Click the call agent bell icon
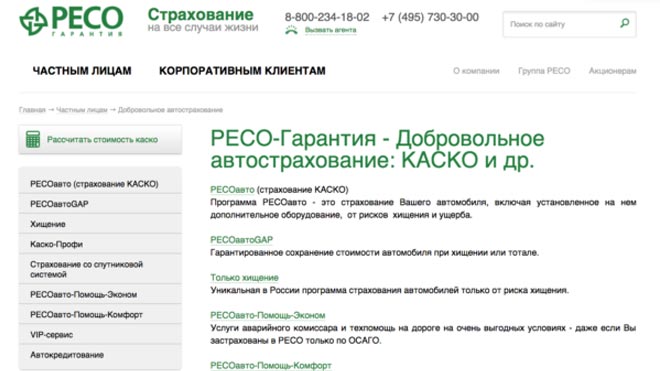This screenshot has width=660, height=371. (291, 30)
